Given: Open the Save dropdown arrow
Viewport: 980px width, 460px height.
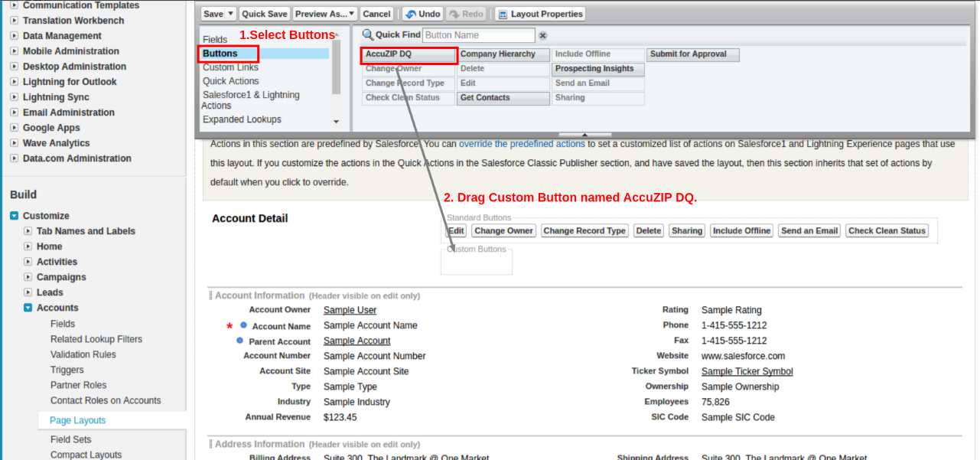Looking at the screenshot, I should point(231,14).
